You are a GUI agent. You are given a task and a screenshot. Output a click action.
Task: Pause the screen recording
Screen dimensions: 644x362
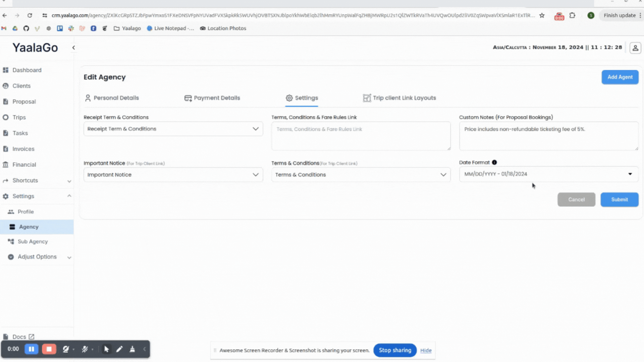pyautogui.click(x=32, y=349)
